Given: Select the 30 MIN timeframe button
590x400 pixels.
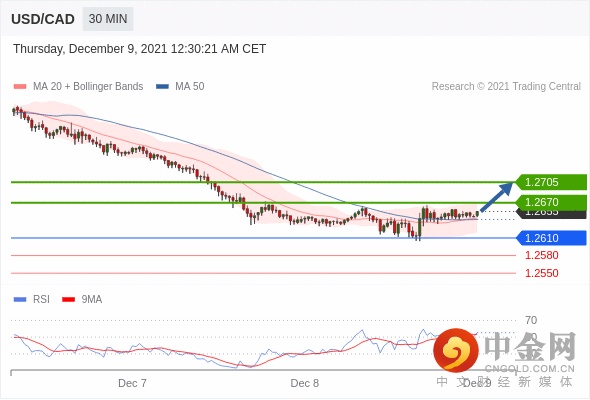Looking at the screenshot, I should point(108,19).
